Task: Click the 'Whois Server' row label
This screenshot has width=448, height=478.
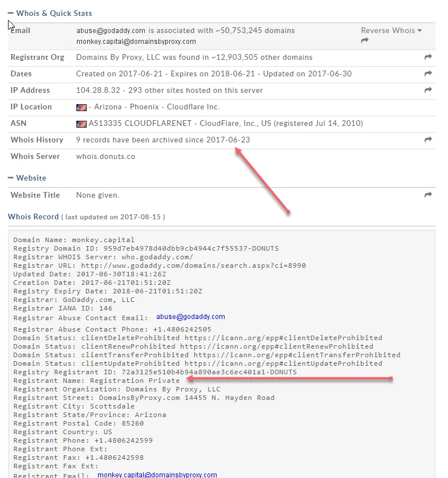Action: [35, 156]
